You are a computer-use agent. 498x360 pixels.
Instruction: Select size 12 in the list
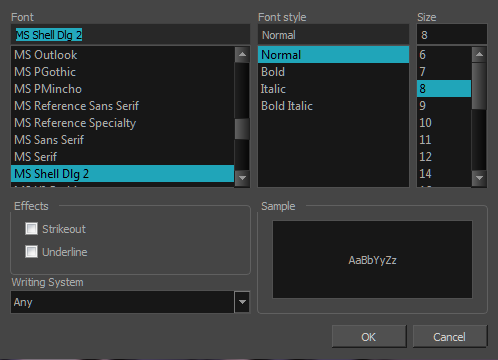point(444,157)
